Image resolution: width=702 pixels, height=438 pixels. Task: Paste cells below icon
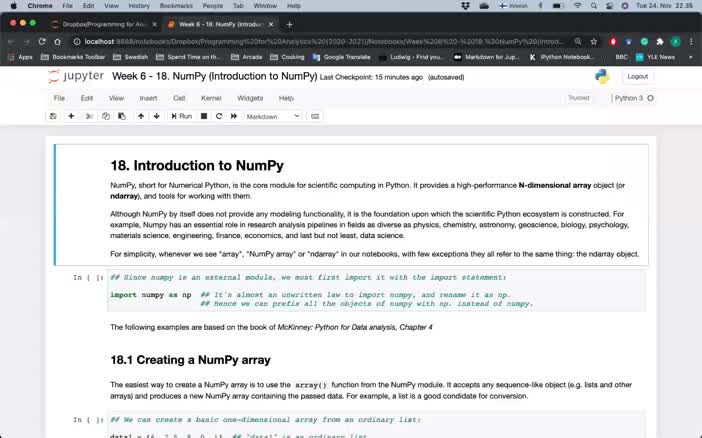122,116
